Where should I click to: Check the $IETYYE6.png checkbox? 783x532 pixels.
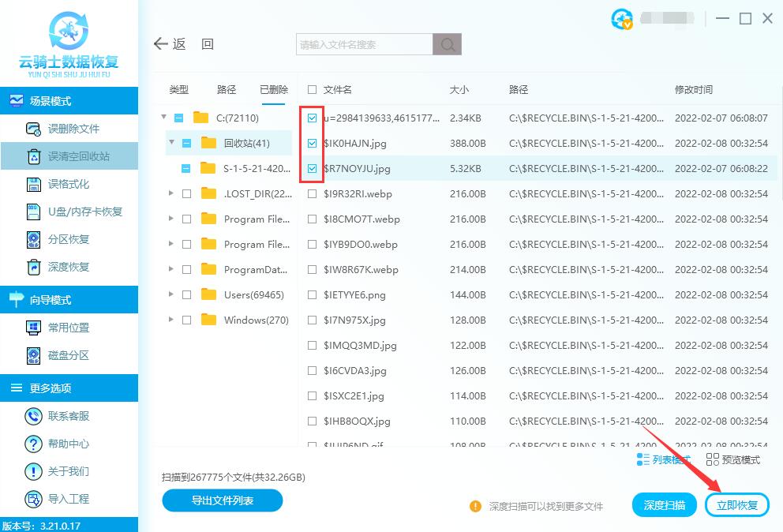(x=312, y=294)
